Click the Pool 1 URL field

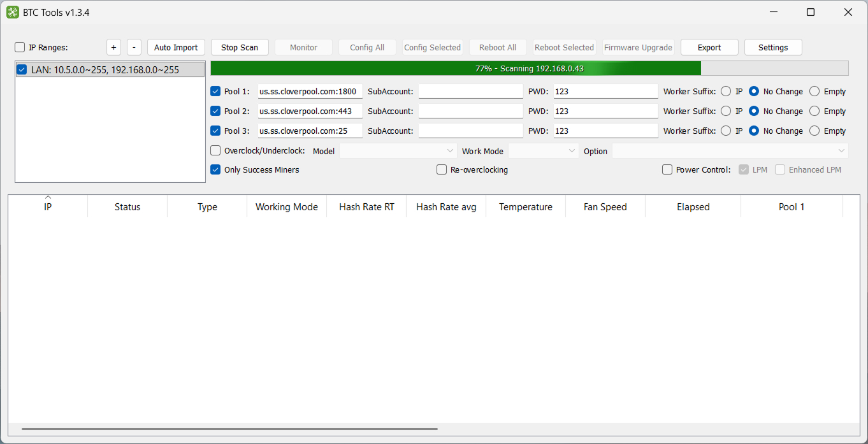(x=310, y=91)
